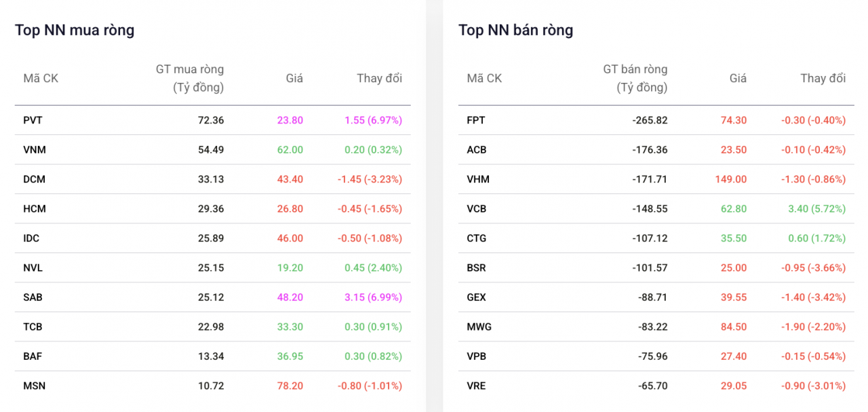This screenshot has width=868, height=412.
Task: Click the Top NN bán ròng heading
Action: (515, 30)
